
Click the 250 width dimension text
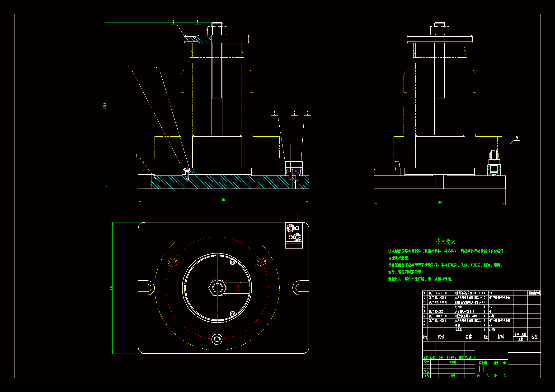click(224, 200)
